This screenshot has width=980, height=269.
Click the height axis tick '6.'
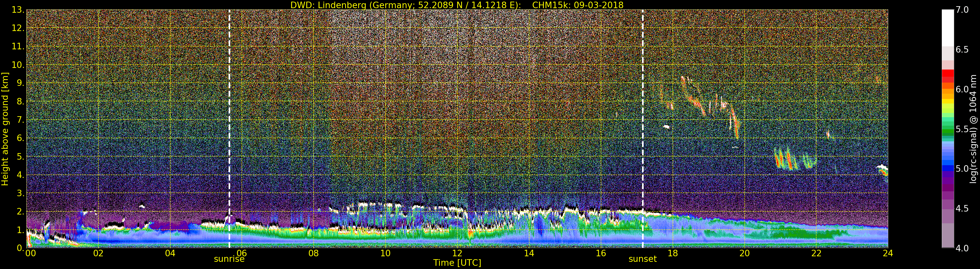tap(21, 138)
